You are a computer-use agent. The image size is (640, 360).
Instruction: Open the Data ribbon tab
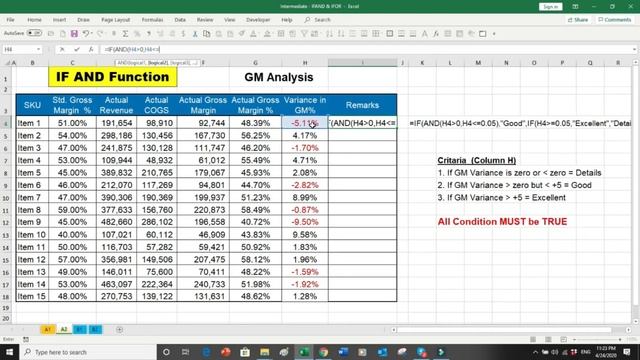point(180,20)
